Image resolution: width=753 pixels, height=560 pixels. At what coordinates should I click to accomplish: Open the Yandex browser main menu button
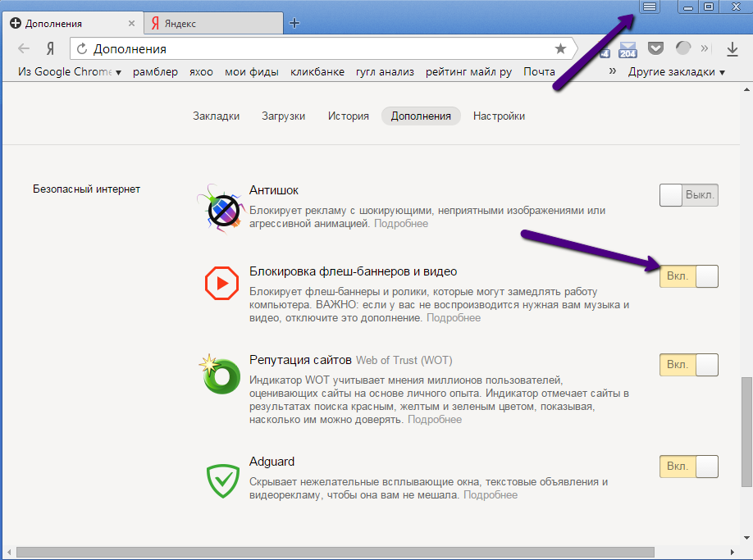pos(650,7)
